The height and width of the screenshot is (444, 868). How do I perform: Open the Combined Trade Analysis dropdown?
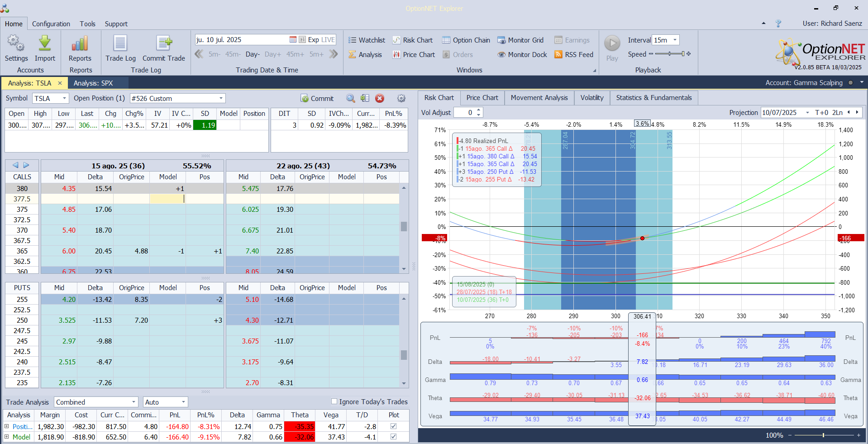pos(134,402)
